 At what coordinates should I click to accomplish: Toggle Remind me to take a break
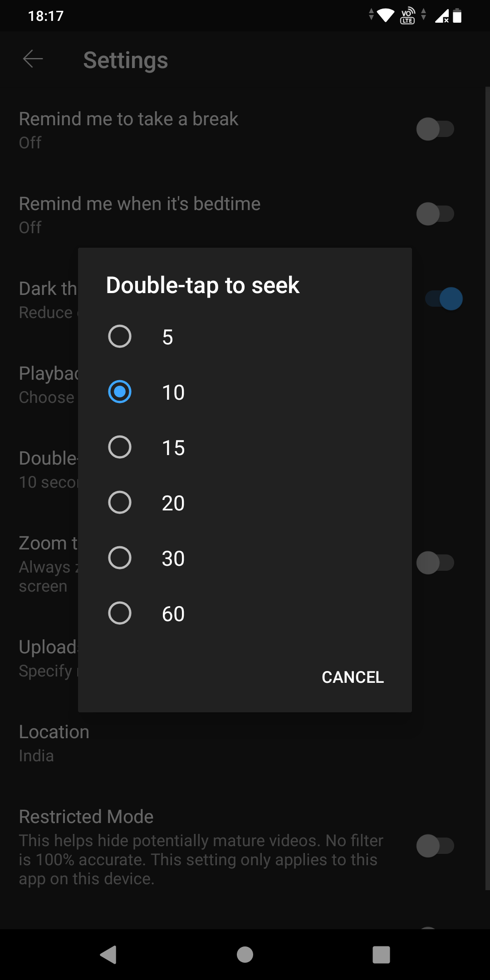435,129
